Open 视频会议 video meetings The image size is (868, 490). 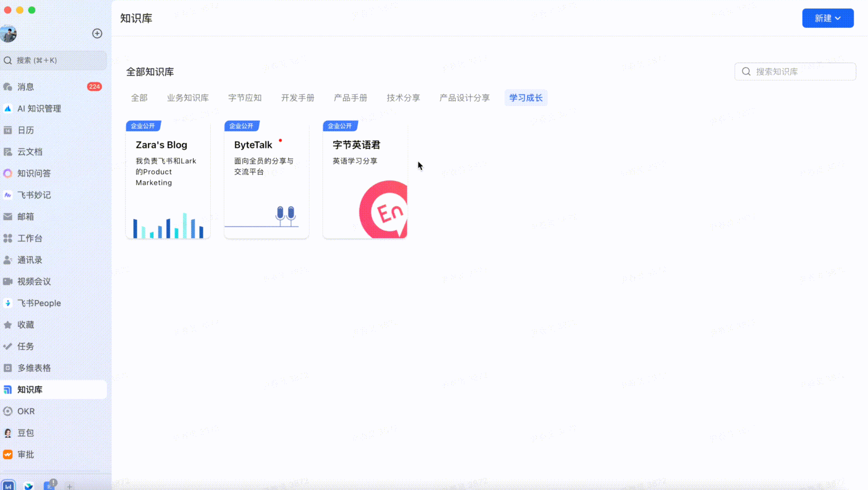(x=53, y=282)
